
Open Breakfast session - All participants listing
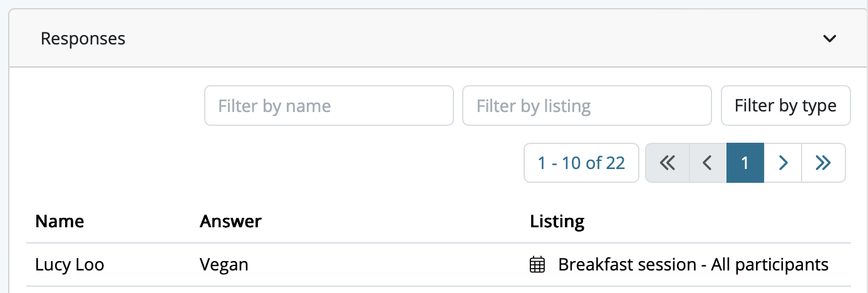[x=693, y=265]
